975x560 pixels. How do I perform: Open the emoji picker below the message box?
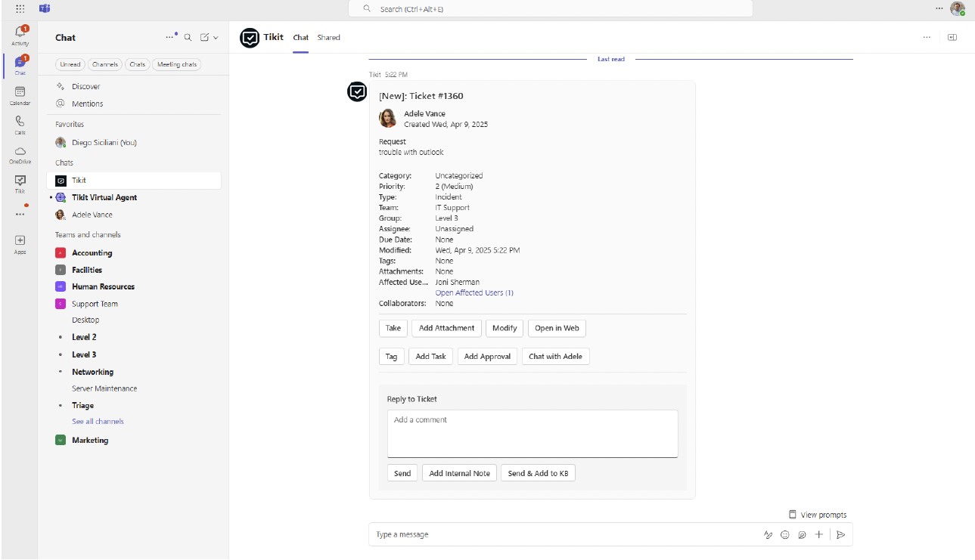785,534
